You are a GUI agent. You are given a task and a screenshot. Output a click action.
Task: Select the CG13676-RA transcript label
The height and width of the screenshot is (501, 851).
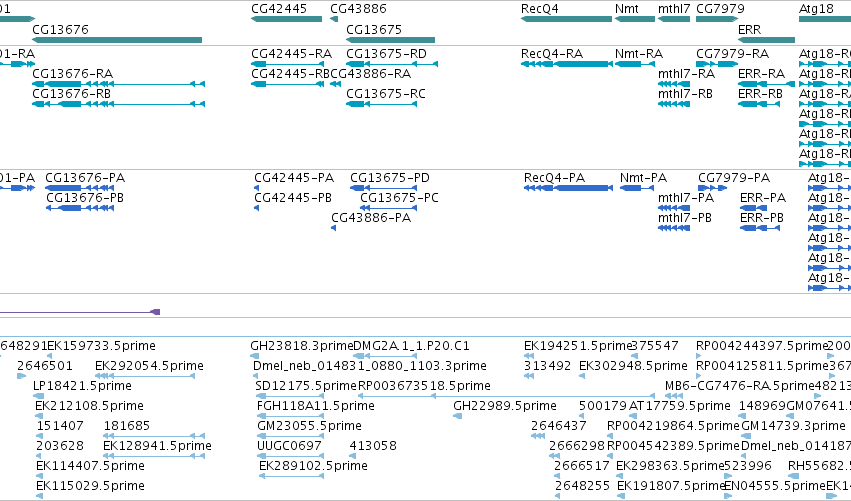(x=73, y=74)
